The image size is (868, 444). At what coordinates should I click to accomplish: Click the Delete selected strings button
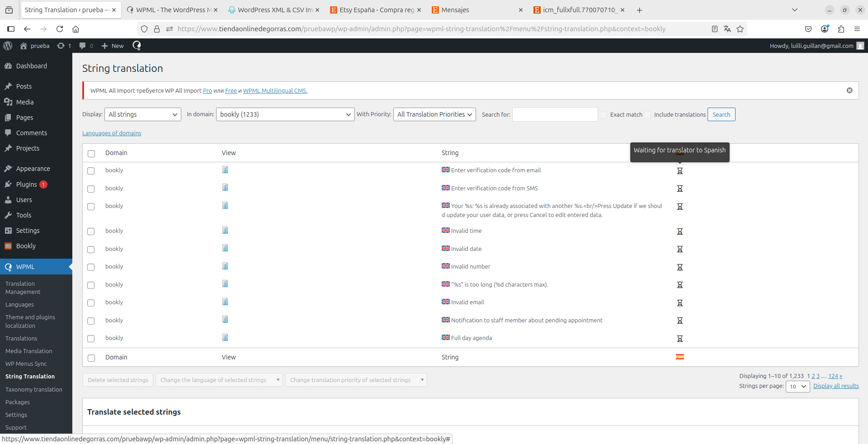[118, 380]
